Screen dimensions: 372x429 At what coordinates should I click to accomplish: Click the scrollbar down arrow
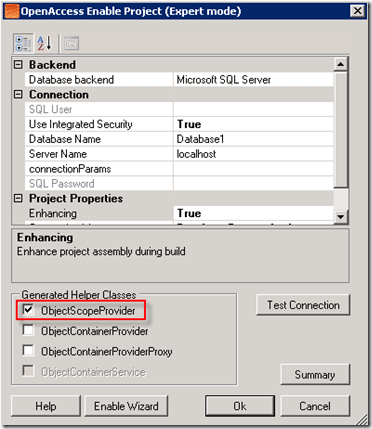pos(340,217)
